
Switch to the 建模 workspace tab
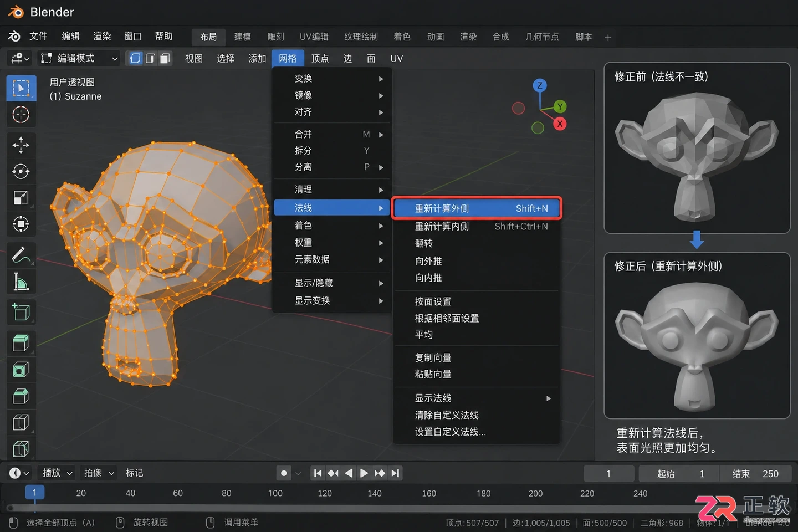[x=243, y=37]
